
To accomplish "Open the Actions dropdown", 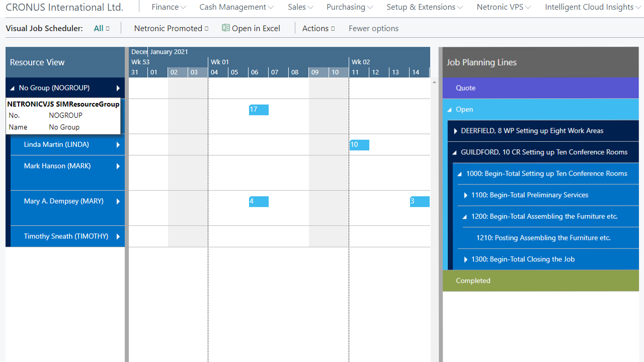I will click(318, 28).
